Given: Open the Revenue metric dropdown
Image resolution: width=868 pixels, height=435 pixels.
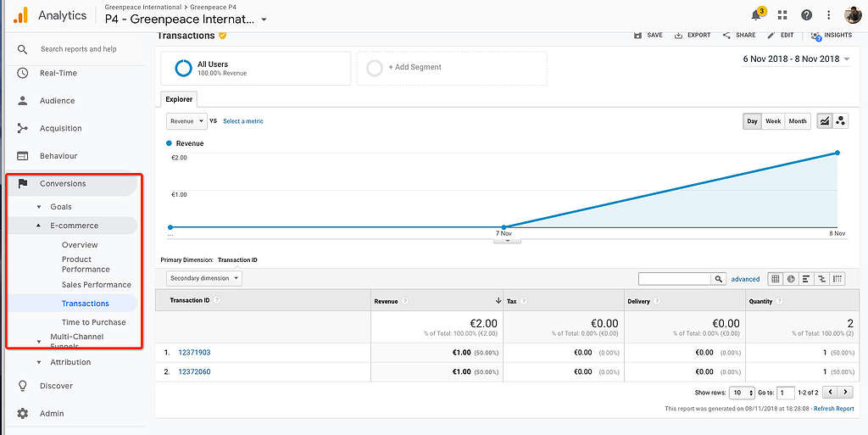Looking at the screenshot, I should tap(186, 121).
